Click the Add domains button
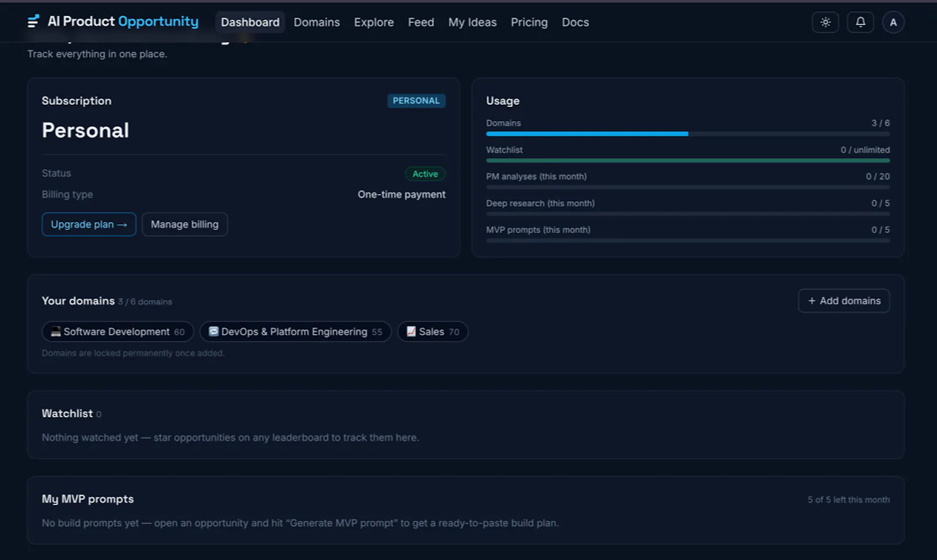This screenshot has width=937, height=560. coord(844,301)
